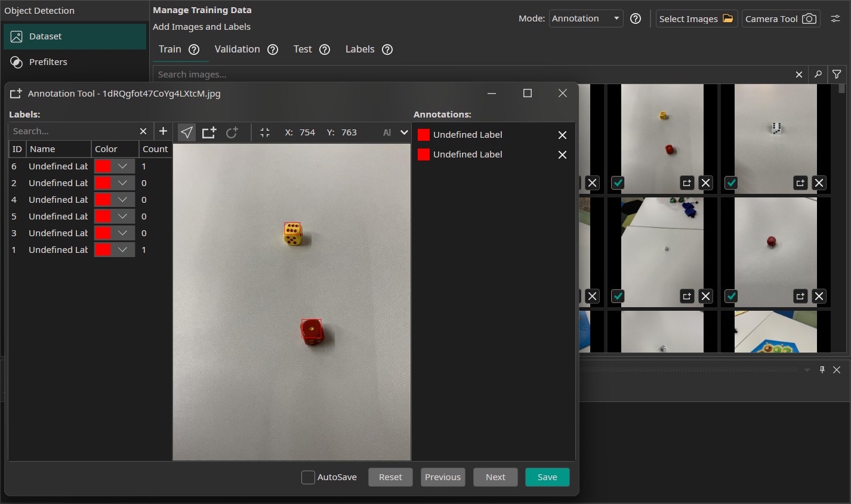Toggle checkmark on the single red dice thumbnail
851x504 pixels.
tap(731, 296)
